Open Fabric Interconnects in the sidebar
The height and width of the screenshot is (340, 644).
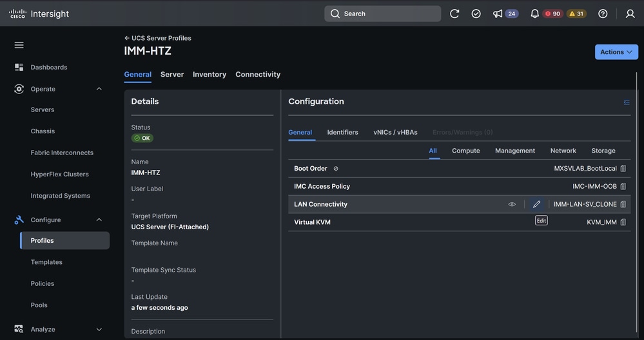[62, 153]
